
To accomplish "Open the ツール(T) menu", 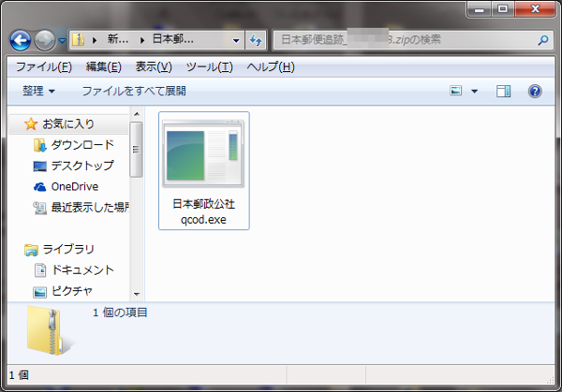I will (x=209, y=67).
